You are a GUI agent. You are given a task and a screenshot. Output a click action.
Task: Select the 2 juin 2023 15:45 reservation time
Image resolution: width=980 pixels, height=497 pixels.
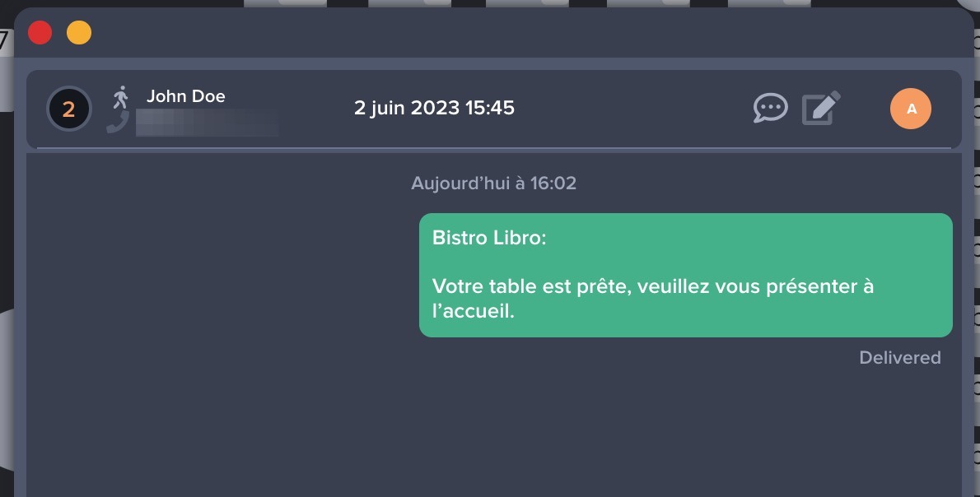pyautogui.click(x=434, y=108)
